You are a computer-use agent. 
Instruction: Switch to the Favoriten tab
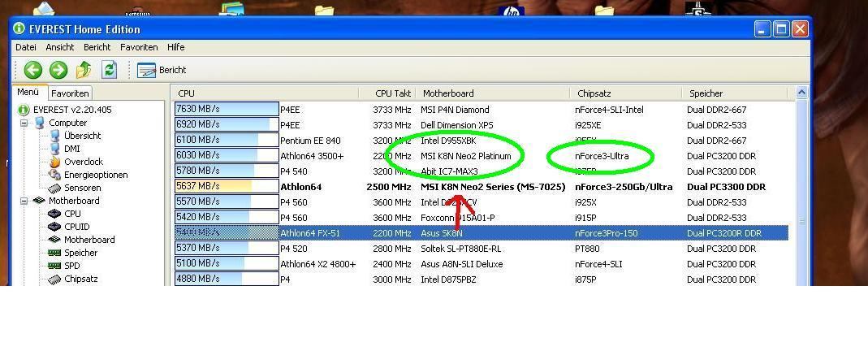pyautogui.click(x=71, y=93)
